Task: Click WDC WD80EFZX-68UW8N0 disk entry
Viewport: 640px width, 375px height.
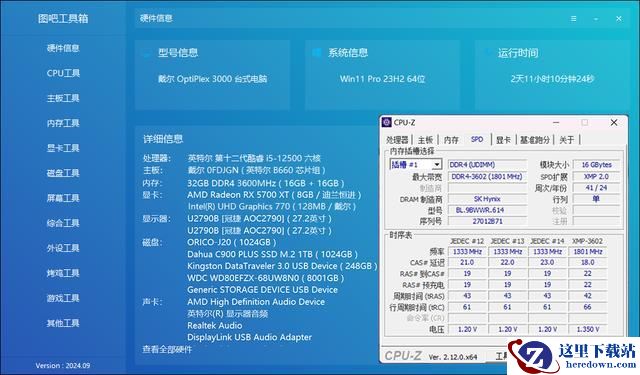Action: [265, 278]
